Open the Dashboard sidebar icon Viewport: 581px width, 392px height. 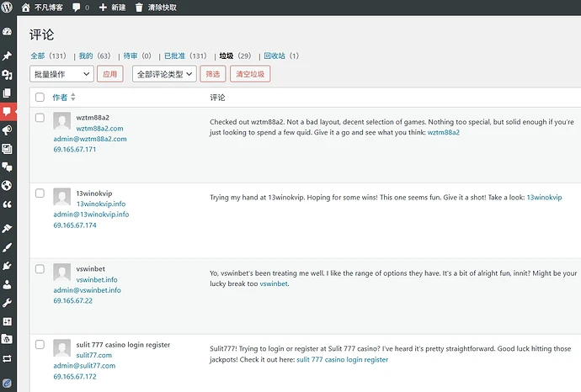click(7, 32)
